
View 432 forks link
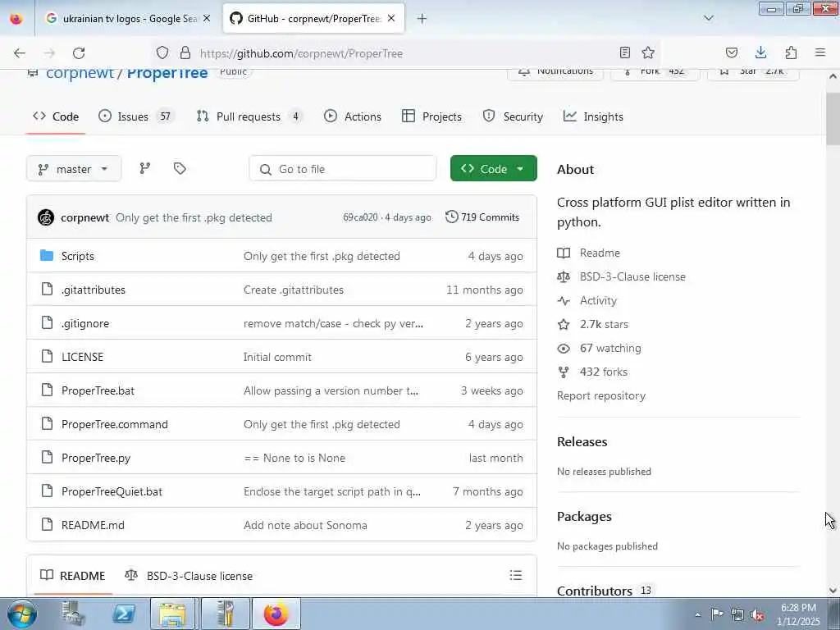pos(604,372)
